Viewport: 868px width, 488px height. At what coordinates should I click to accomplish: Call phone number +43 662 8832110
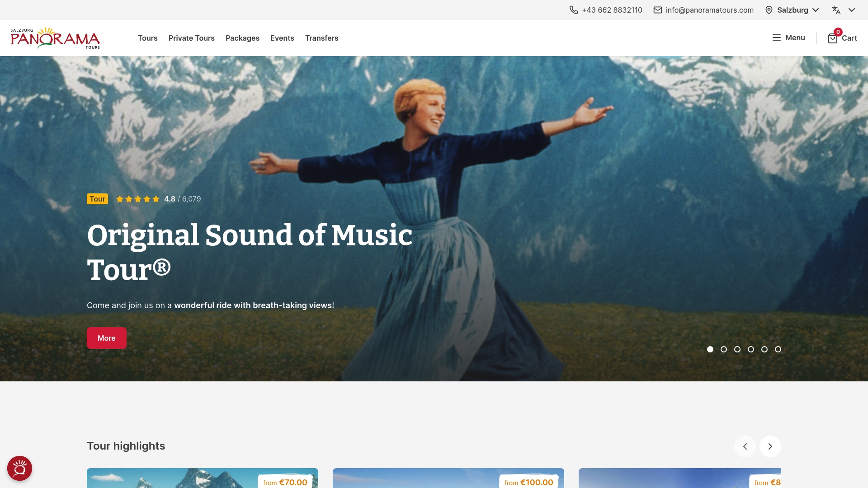(612, 10)
